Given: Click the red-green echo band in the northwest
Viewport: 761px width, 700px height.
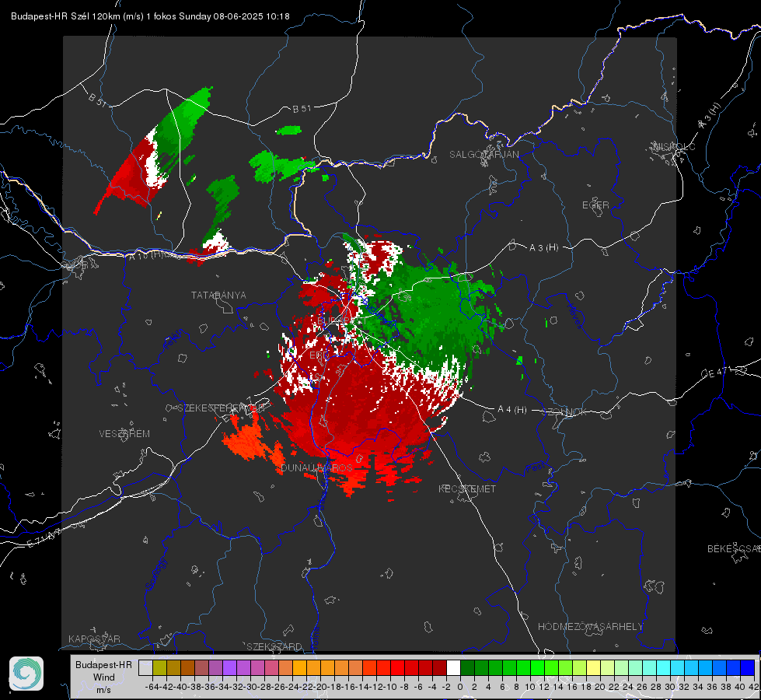Looking at the screenshot, I should 155,151.
